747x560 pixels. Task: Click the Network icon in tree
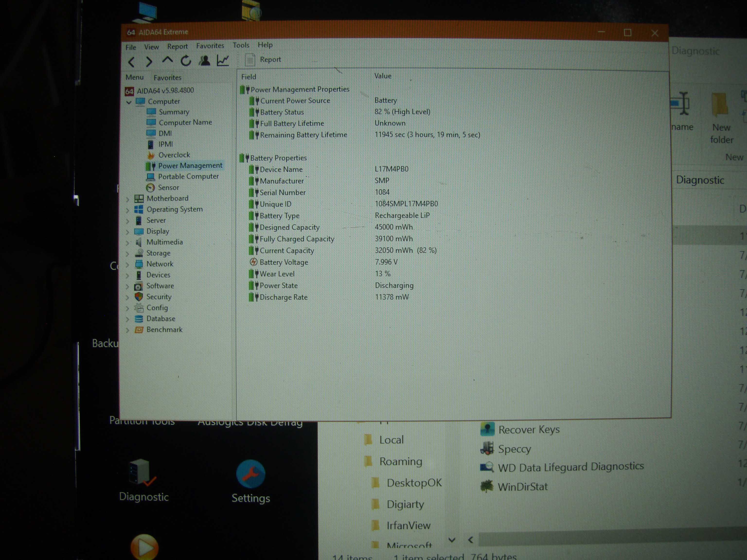139,264
